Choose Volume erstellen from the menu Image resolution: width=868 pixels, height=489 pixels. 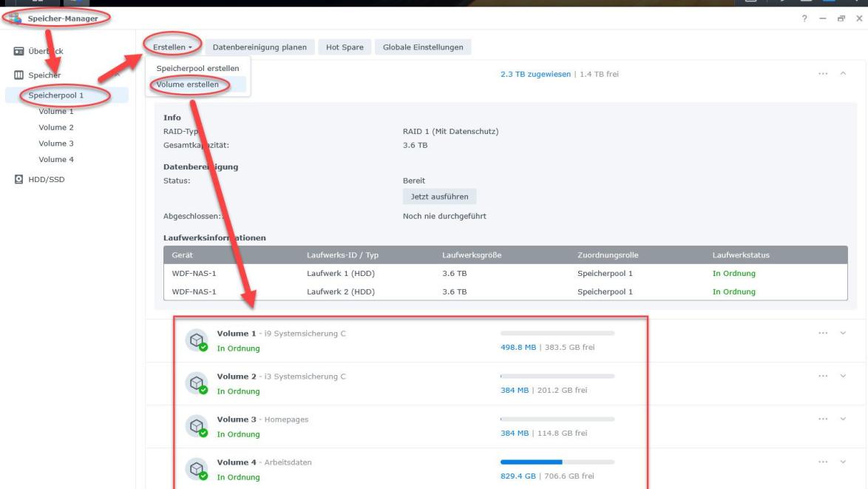tap(187, 84)
